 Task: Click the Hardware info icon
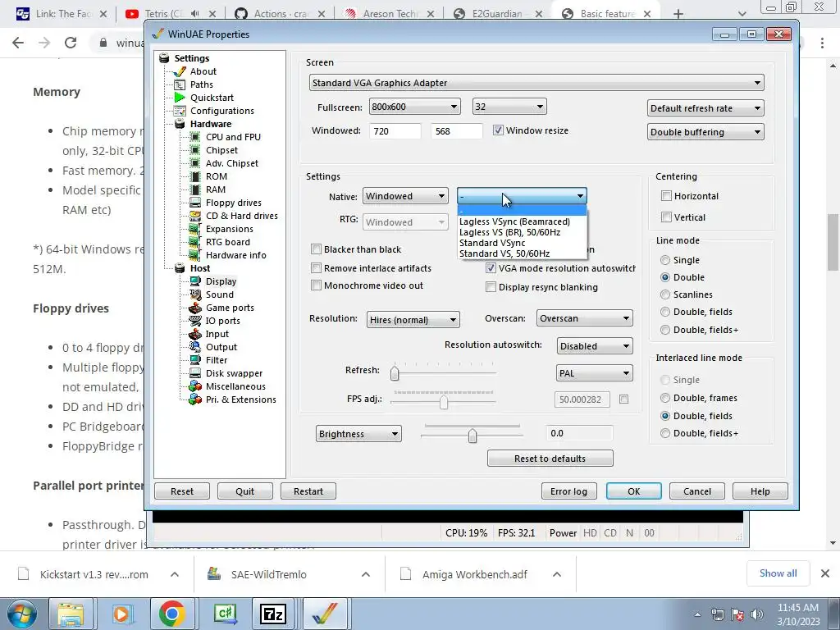click(x=195, y=255)
